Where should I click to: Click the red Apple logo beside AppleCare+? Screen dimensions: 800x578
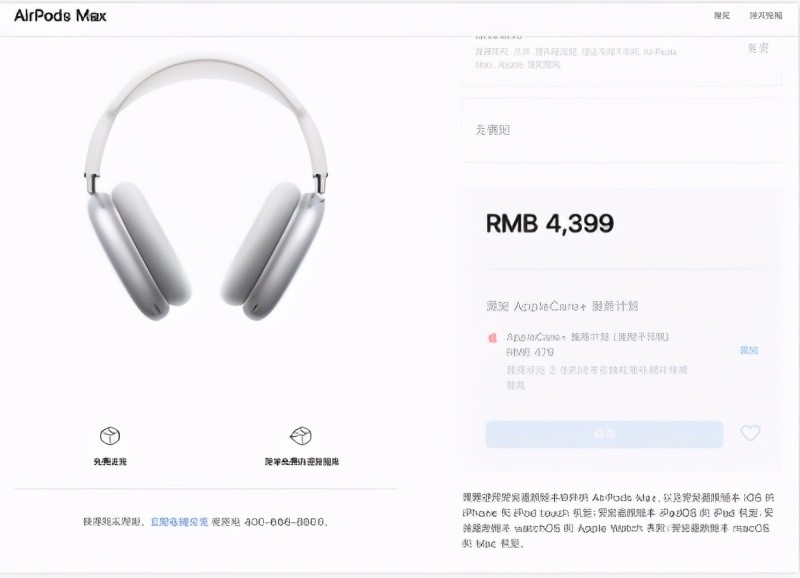492,338
